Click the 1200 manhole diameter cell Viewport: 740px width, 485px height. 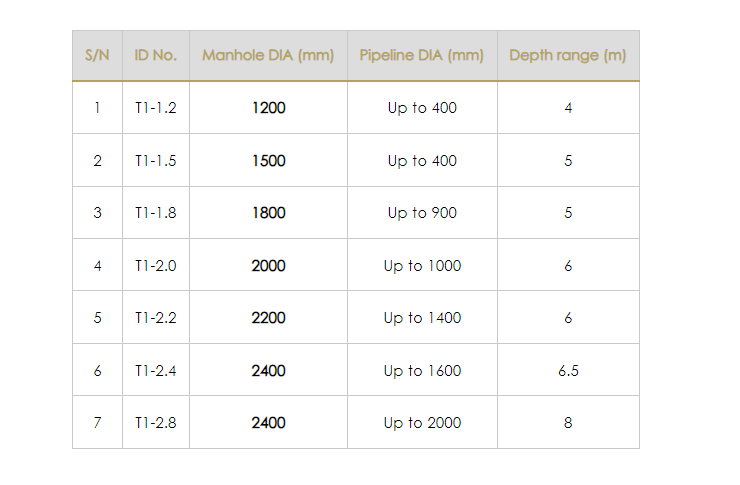[268, 108]
